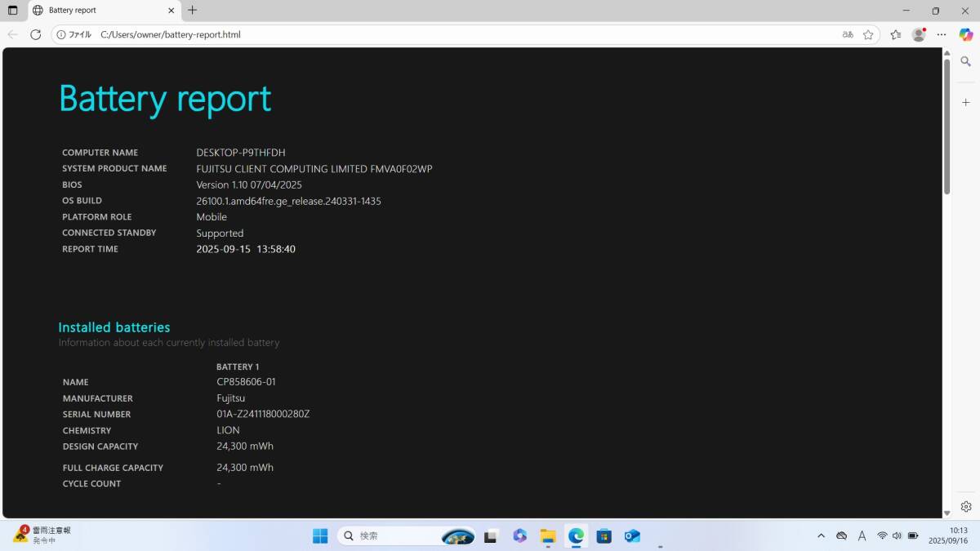Toggle the favorites star in the address bar
Viewport: 980px width, 551px height.
point(868,34)
